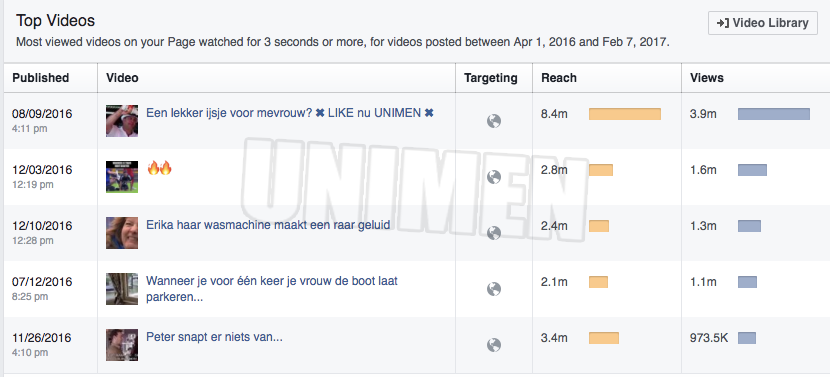Open 'Erika haar wasmachine maakt een raar geluid' link
The height and width of the screenshot is (377, 830).
click(268, 225)
